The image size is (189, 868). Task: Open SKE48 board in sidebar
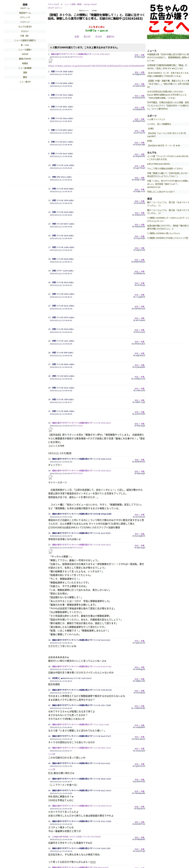click(x=25, y=54)
